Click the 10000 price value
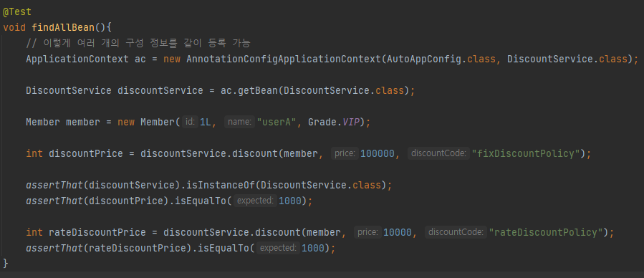 tap(397, 232)
